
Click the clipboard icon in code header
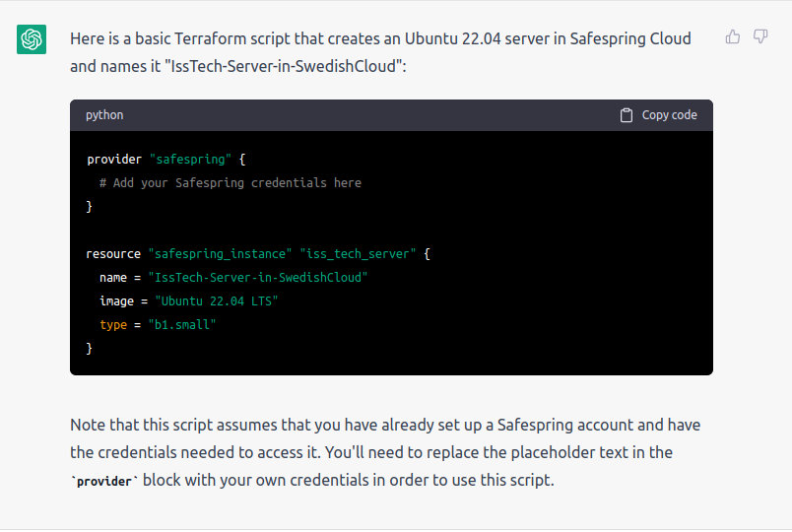626,115
